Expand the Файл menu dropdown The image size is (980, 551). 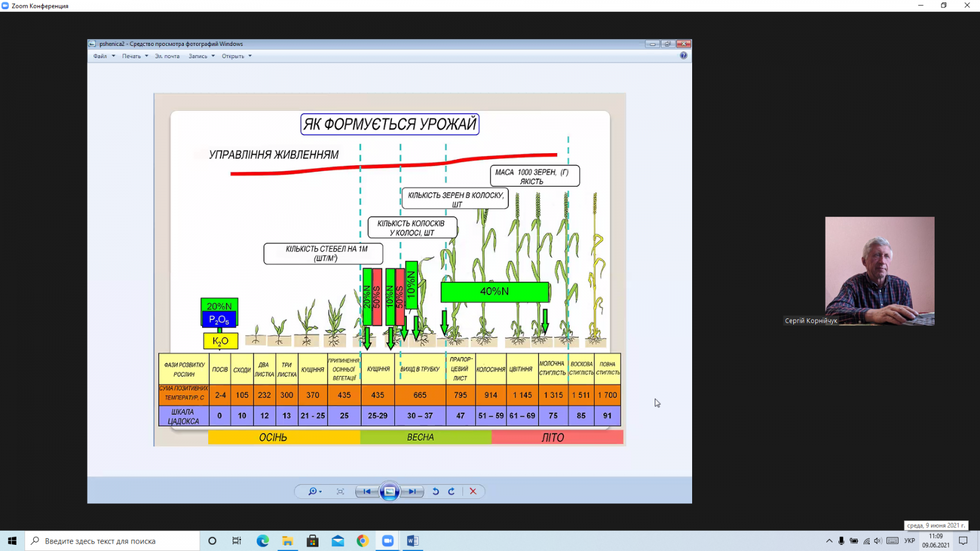[x=104, y=56]
